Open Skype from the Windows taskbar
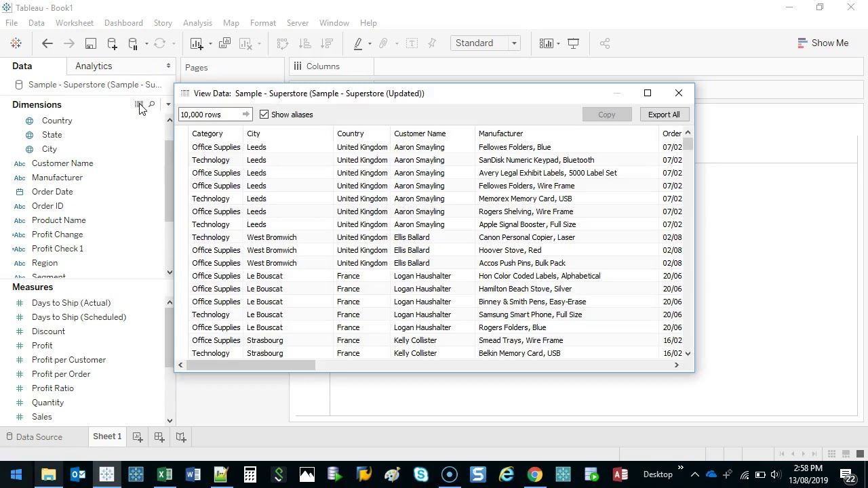 (x=421, y=474)
